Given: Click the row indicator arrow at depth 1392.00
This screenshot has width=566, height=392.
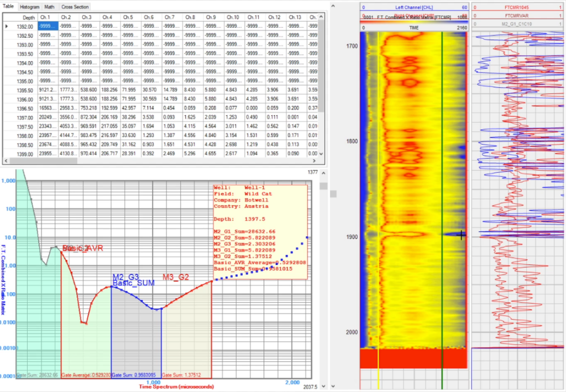Looking at the screenshot, I should click(x=7, y=27).
